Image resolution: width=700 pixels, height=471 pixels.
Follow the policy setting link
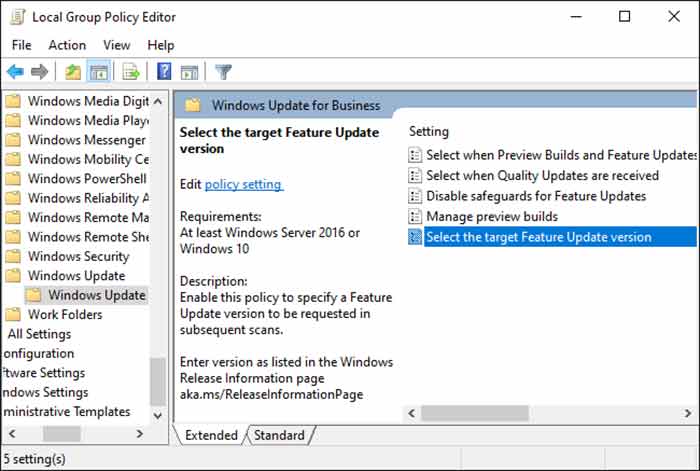tap(243, 184)
